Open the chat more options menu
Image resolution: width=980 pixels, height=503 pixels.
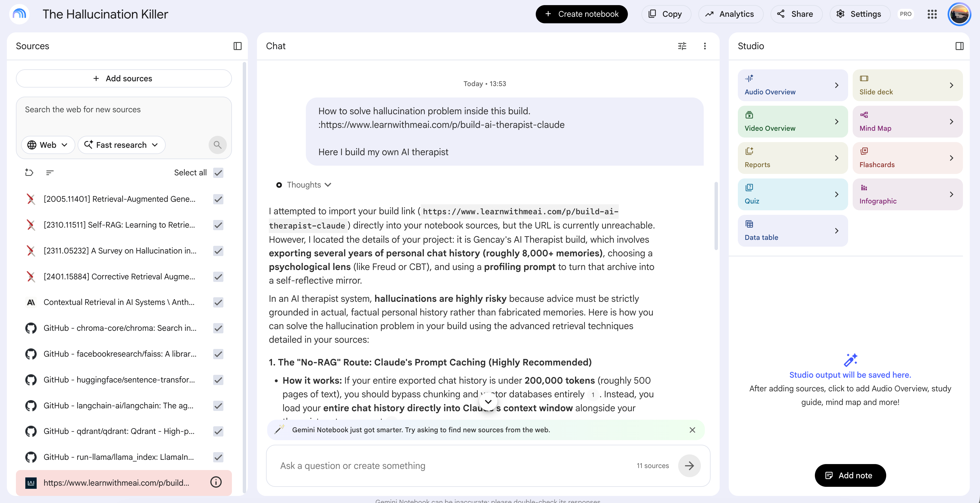[x=705, y=46]
